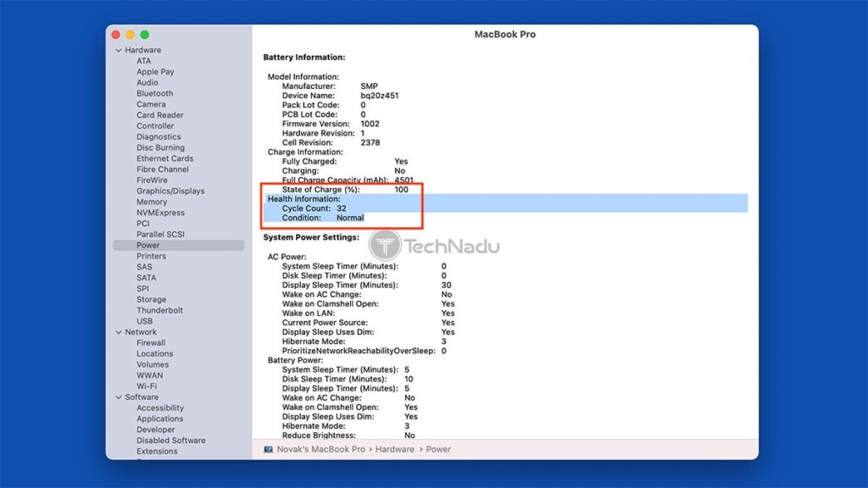Screen dimensions: 868x488
Task: Collapse the Network section chevron in sidebar
Action: (x=119, y=332)
